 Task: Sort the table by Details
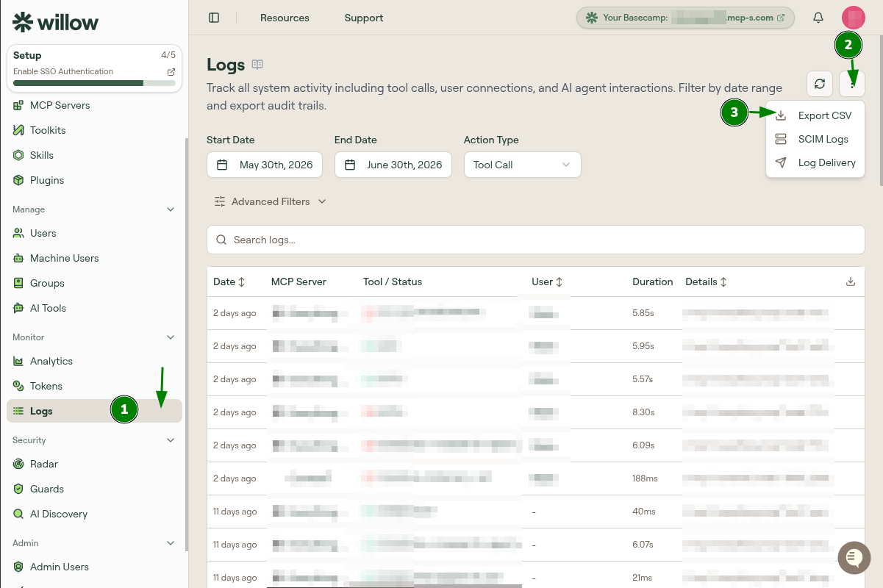coord(707,282)
